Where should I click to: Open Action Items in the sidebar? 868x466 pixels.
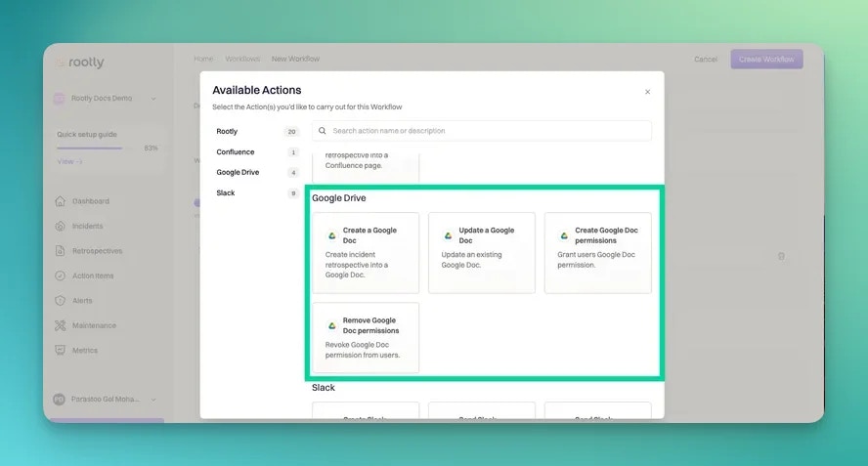tap(93, 275)
